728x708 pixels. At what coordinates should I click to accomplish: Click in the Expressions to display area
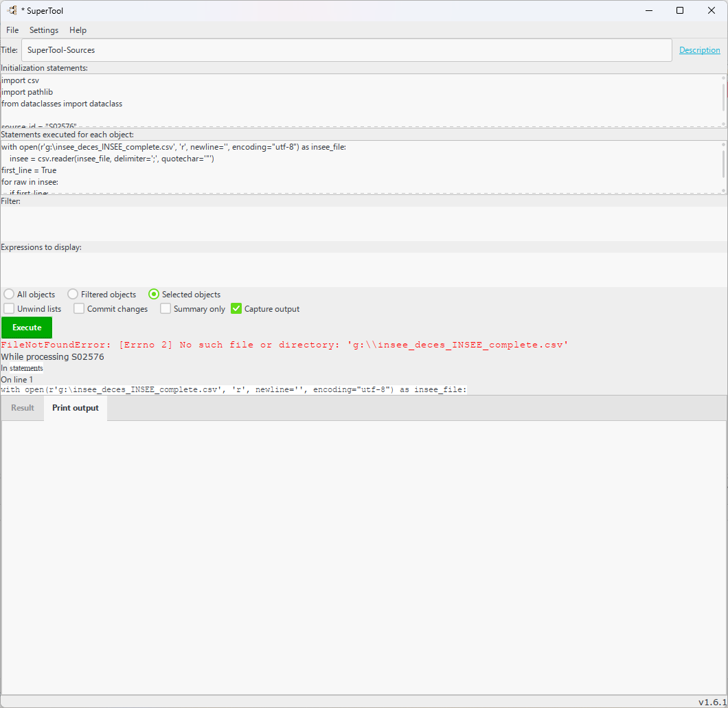(x=363, y=269)
